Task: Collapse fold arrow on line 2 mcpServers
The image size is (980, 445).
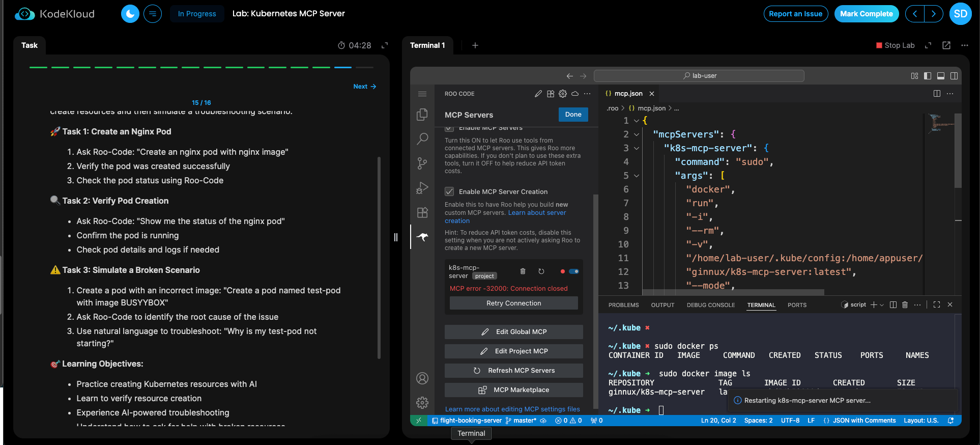Action: point(637,134)
